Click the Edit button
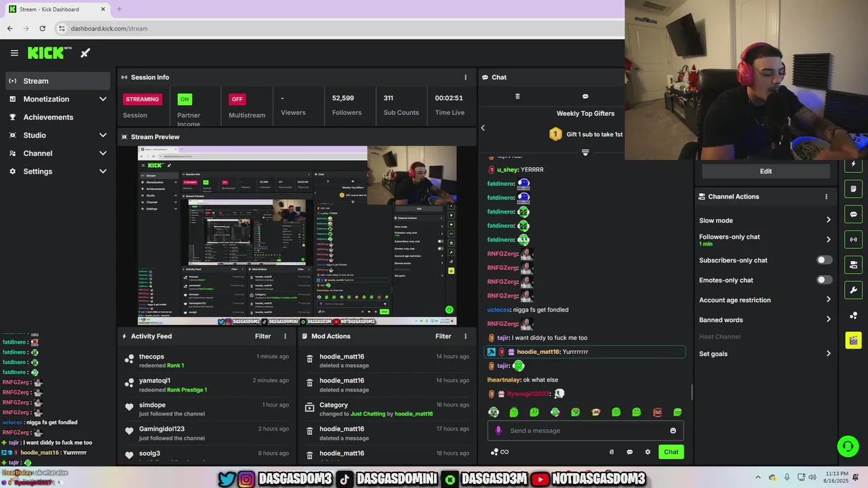 pos(766,171)
